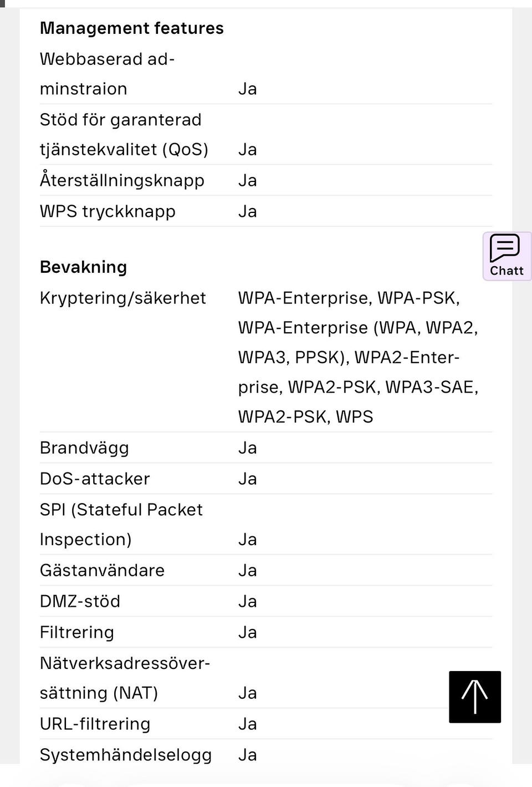Click the Ja value beside Systemhändelselogg

(x=248, y=755)
